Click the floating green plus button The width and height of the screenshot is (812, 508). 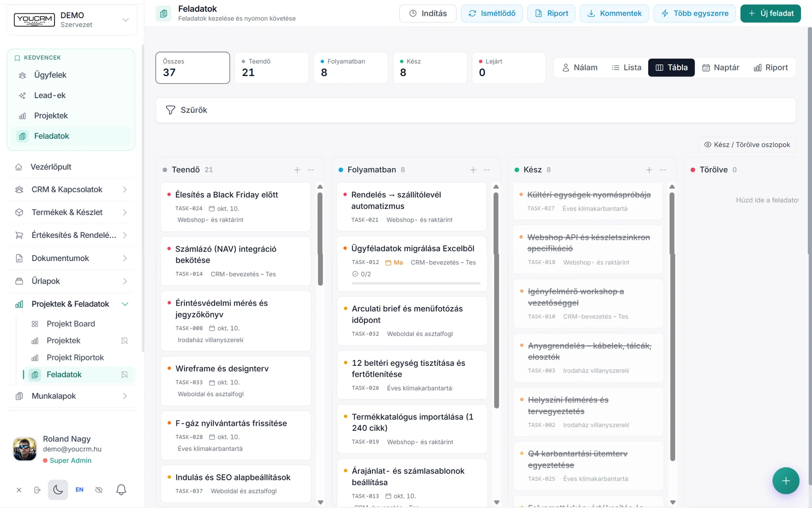pyautogui.click(x=786, y=481)
